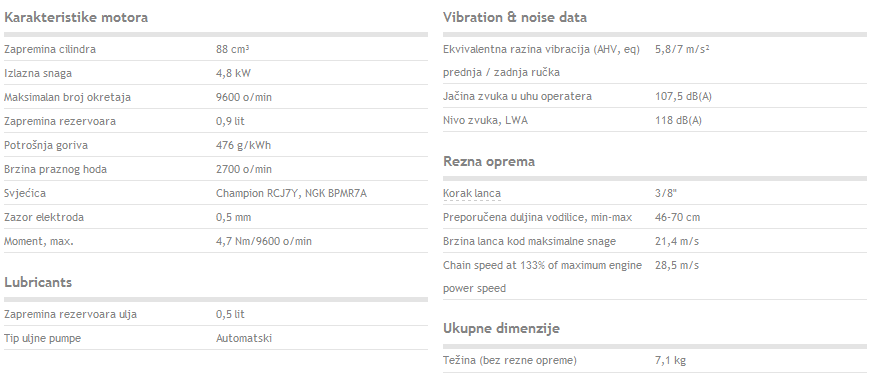Select the 7,1 kg weight value
This screenshot has width=887, height=390.
(x=670, y=361)
